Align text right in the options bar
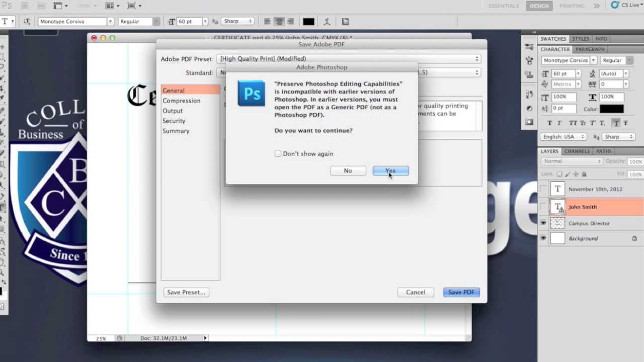This screenshot has width=644, height=362. pos(290,22)
